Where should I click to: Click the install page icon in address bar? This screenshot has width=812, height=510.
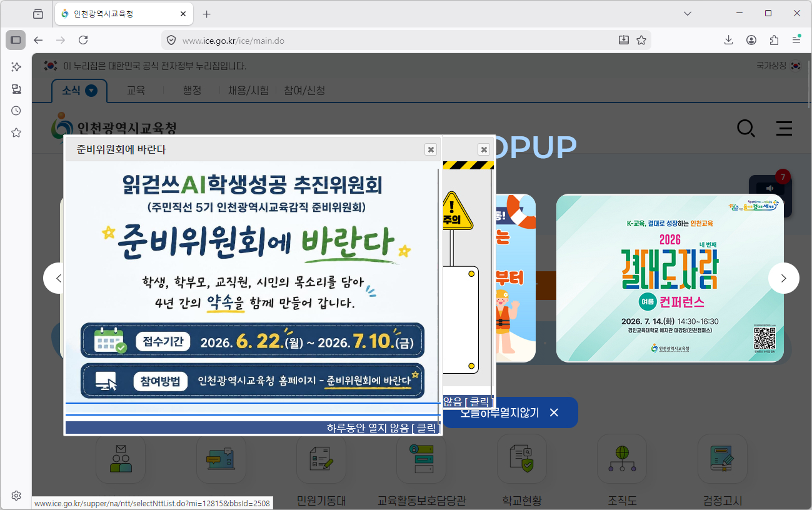click(x=623, y=40)
